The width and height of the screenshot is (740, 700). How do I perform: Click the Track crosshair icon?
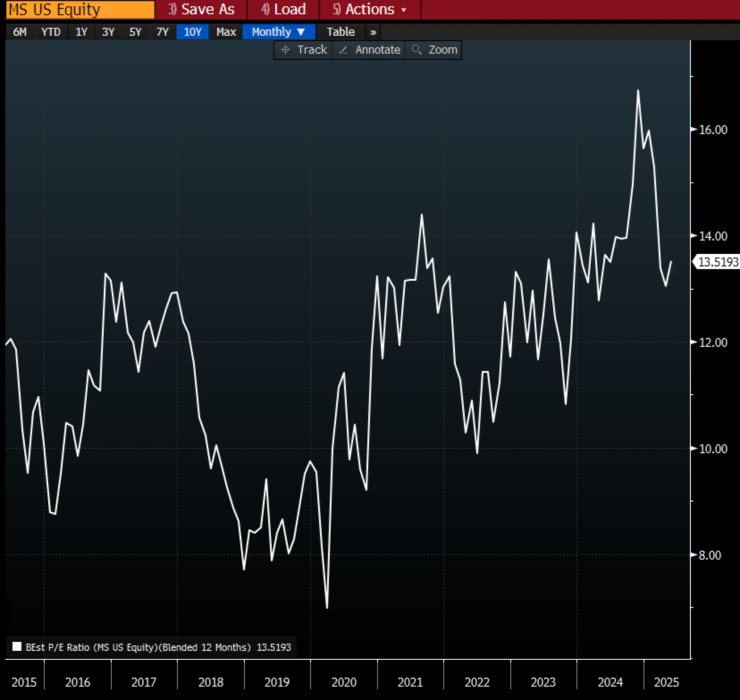click(x=286, y=50)
